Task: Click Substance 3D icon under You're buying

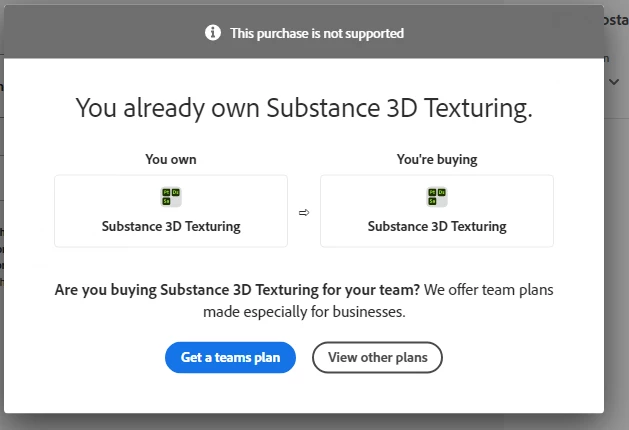Action: coord(437,197)
